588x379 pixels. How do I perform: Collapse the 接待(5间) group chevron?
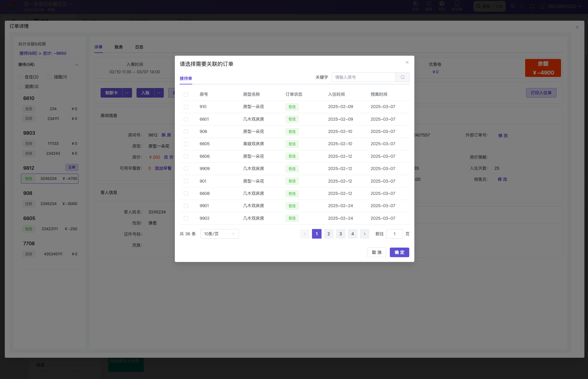[x=77, y=65]
